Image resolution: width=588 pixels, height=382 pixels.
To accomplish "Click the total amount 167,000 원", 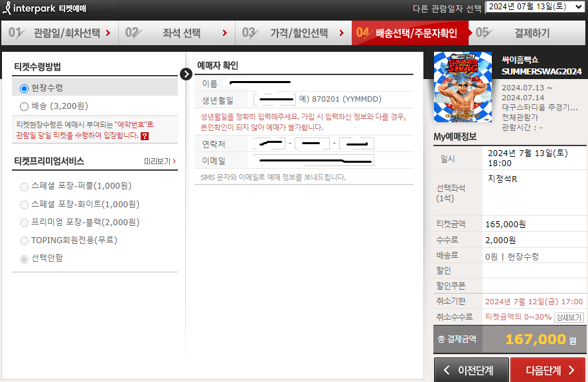I will (x=541, y=339).
